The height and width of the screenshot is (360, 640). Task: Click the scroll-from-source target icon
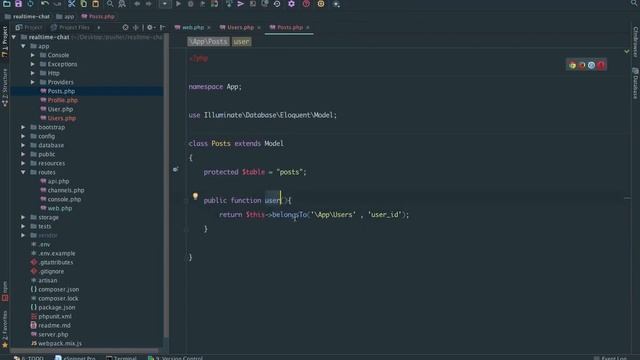(125, 27)
